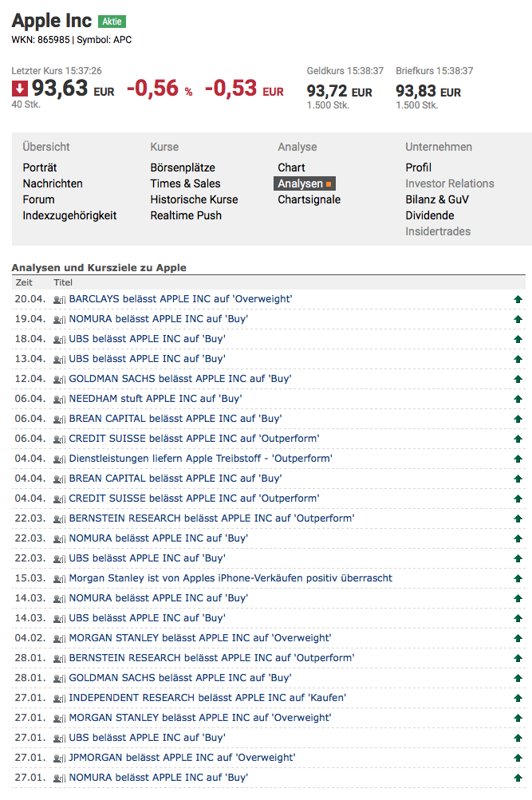The width and height of the screenshot is (532, 800).
Task: Click the green Aktie badge
Action: 112,22
